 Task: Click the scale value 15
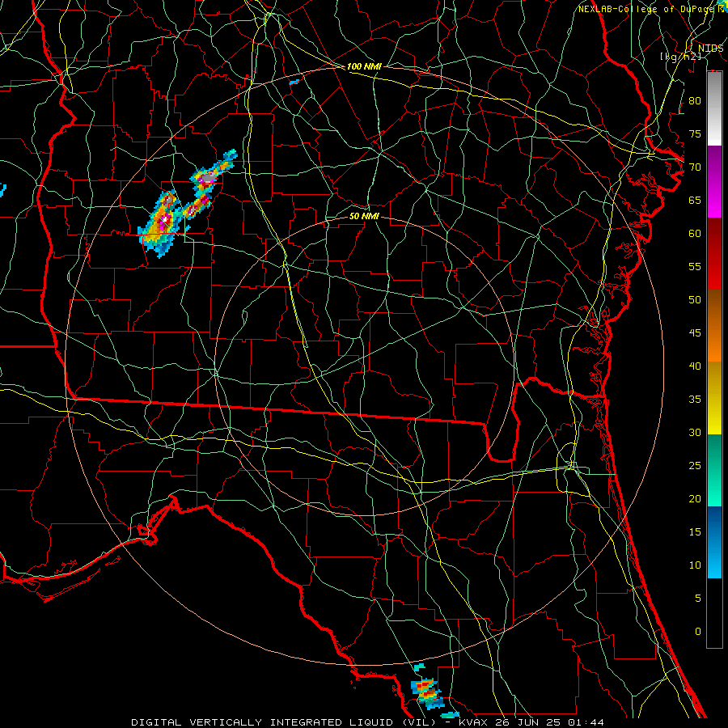click(695, 532)
